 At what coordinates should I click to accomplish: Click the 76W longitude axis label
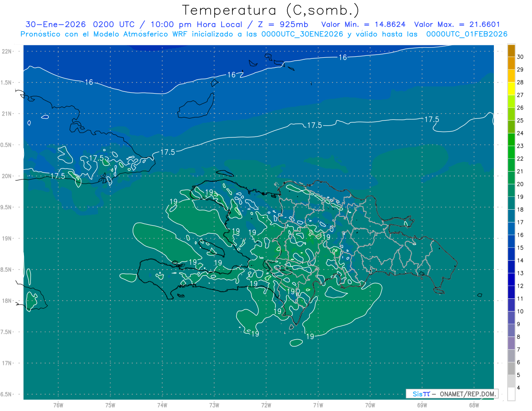tap(58, 405)
